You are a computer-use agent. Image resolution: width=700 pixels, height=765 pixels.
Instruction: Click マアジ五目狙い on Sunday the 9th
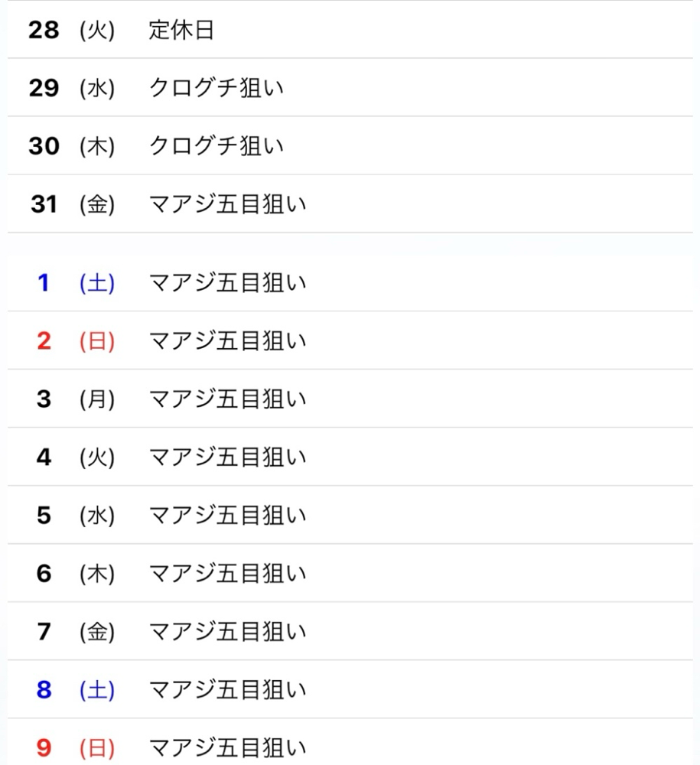click(x=227, y=747)
